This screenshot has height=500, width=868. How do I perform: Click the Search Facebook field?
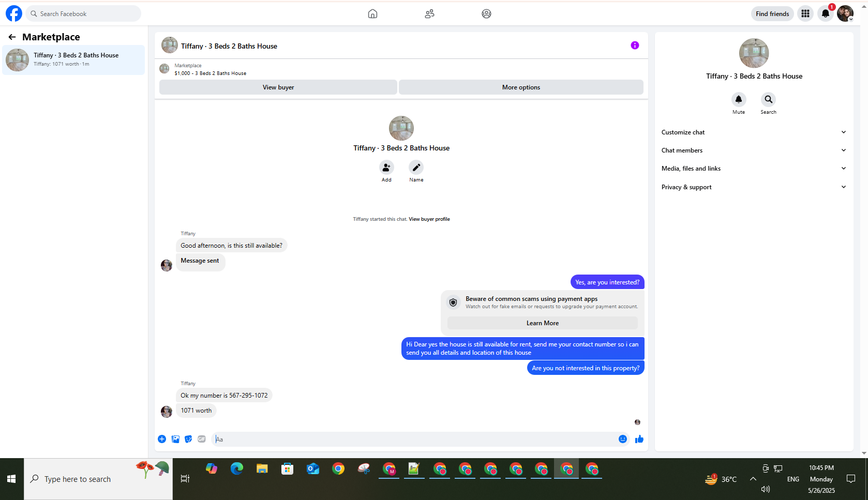coord(83,14)
